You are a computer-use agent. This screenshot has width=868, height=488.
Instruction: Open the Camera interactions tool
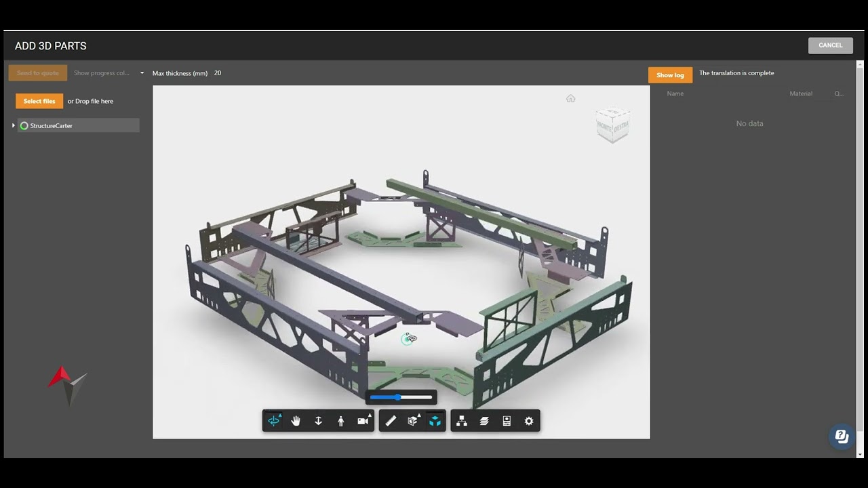pyautogui.click(x=363, y=421)
